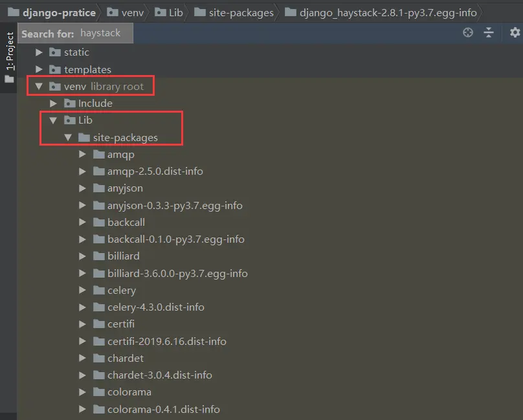
Task: Expand the static folder arrow
Action: [39, 52]
